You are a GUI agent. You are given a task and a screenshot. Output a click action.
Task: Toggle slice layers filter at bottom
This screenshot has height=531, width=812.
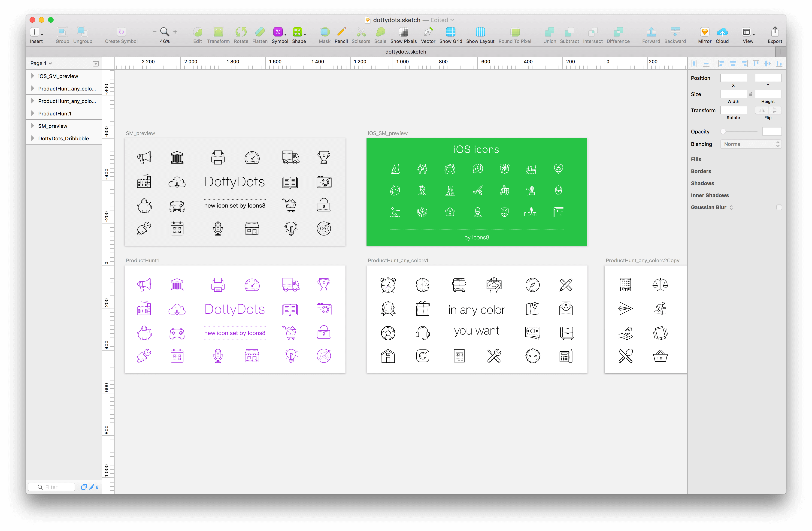[91, 487]
